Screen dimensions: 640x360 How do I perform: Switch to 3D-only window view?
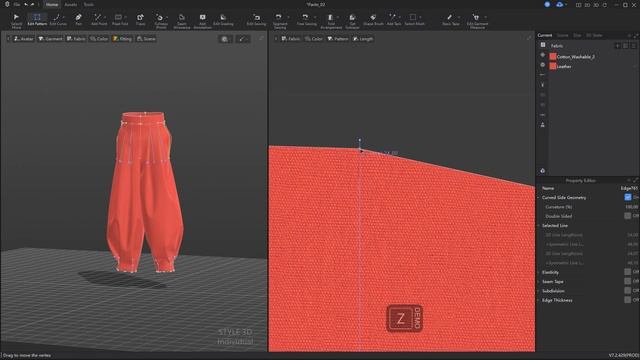coord(596,5)
